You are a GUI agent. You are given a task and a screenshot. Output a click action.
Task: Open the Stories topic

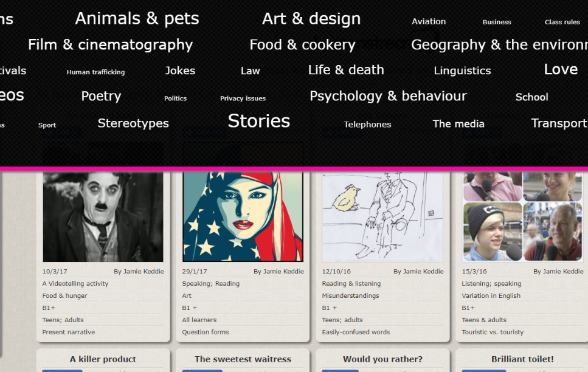pos(259,121)
